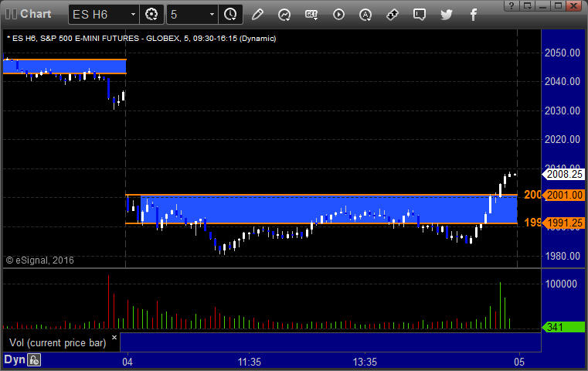588x371 pixels.
Task: Click the 2020.00 price axis label
Action: click(x=563, y=140)
